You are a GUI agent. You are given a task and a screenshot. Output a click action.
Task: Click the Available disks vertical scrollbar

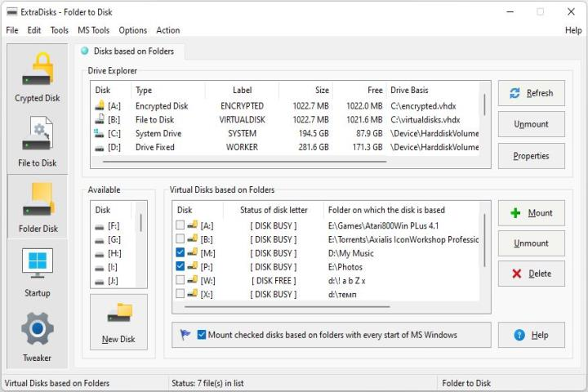pos(141,223)
